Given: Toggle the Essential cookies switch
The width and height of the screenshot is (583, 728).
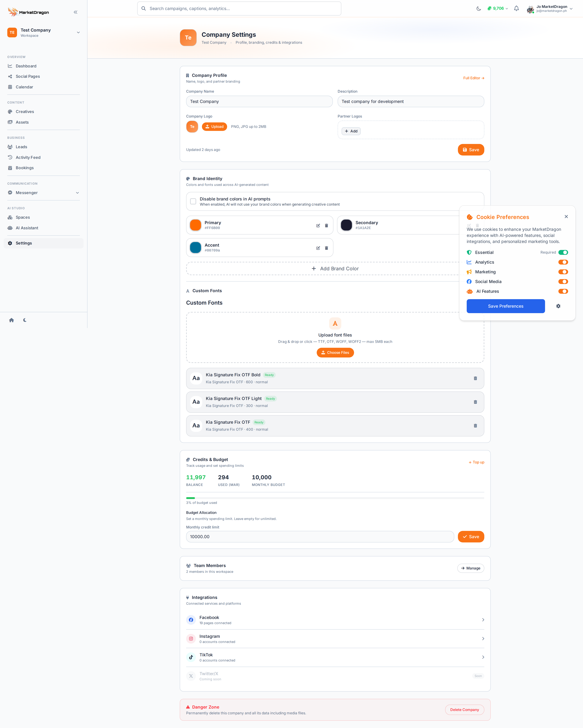Looking at the screenshot, I should point(563,253).
